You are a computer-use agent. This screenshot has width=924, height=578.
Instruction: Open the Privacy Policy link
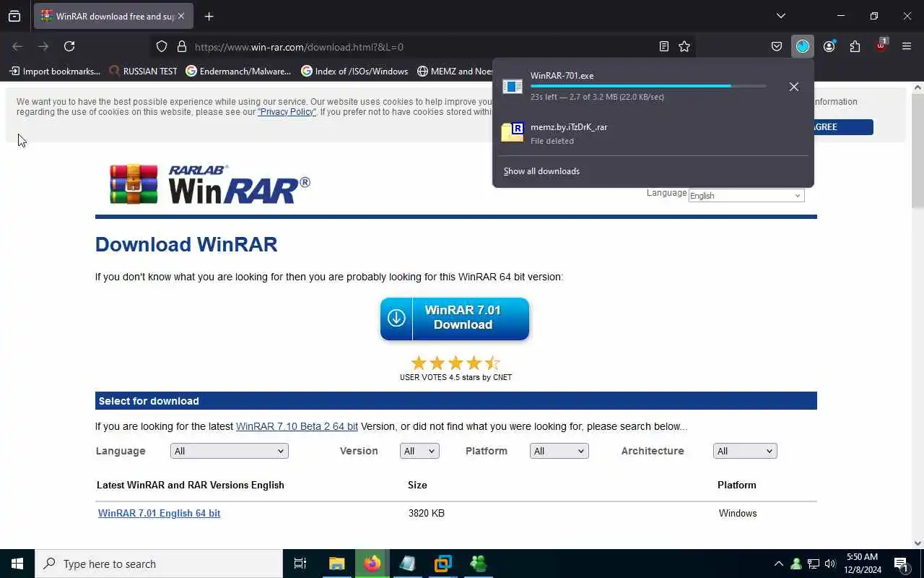coord(287,112)
